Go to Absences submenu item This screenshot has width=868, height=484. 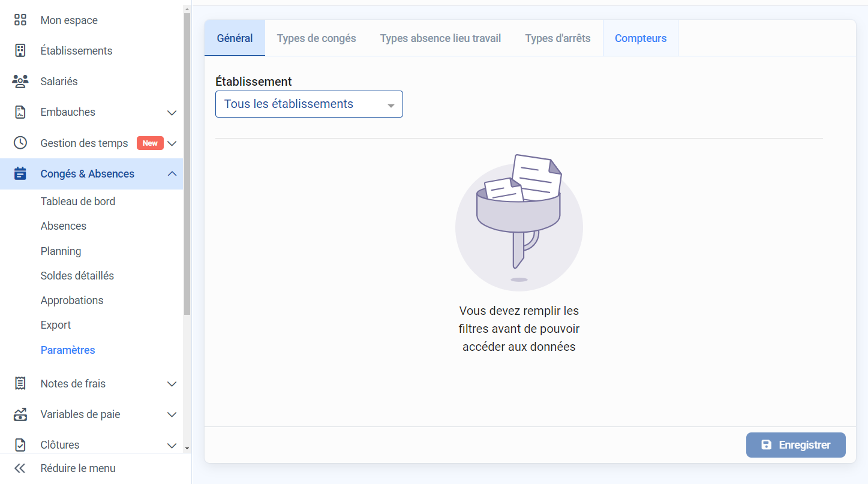[x=64, y=226]
